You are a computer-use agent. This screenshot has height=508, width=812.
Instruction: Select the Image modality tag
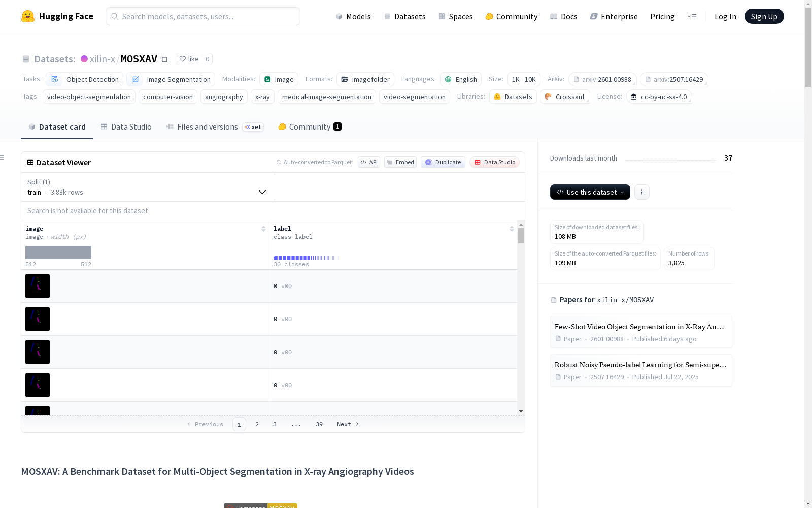pyautogui.click(x=279, y=79)
